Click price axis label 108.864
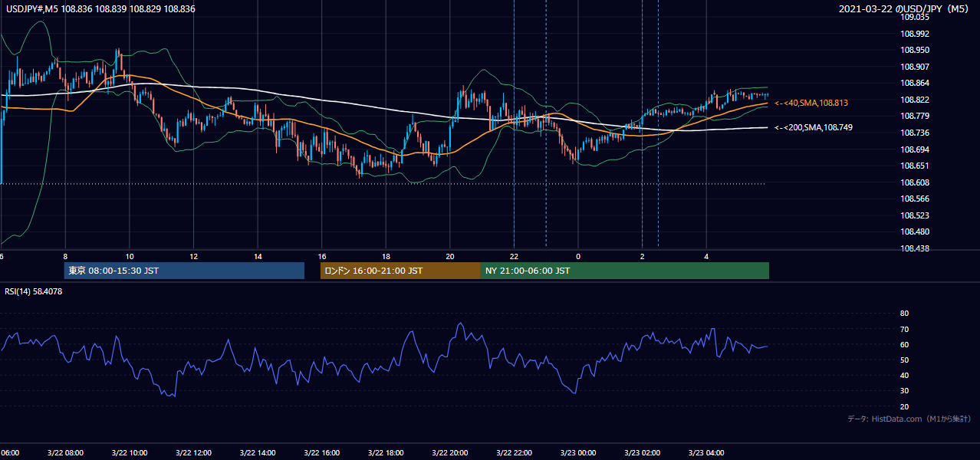 click(x=916, y=83)
